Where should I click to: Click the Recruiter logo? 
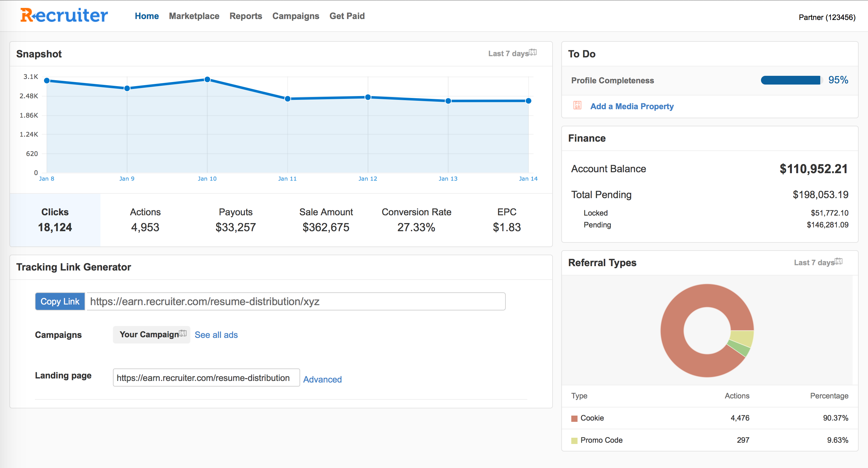pyautogui.click(x=64, y=16)
